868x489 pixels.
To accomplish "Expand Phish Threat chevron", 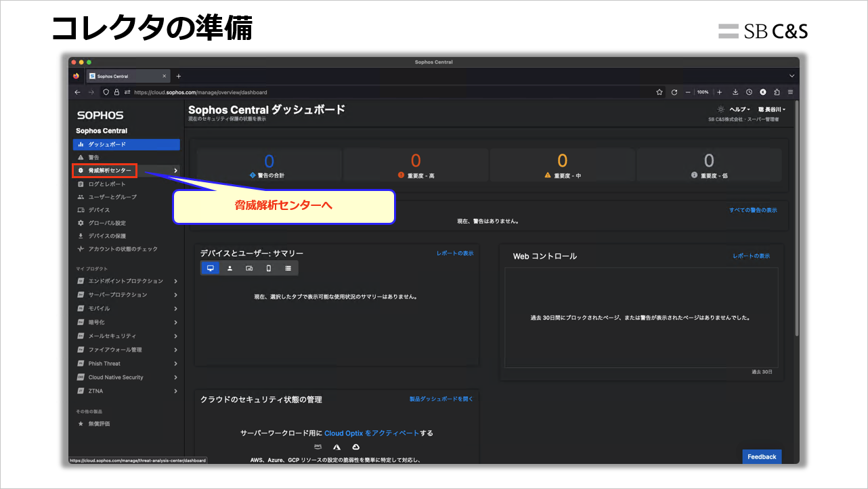I will pyautogui.click(x=175, y=364).
